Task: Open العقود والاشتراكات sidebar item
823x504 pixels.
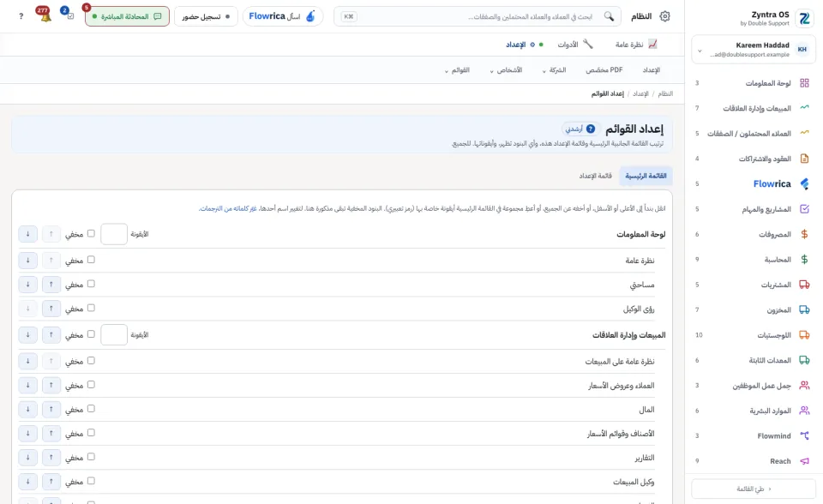Action: click(x=754, y=159)
